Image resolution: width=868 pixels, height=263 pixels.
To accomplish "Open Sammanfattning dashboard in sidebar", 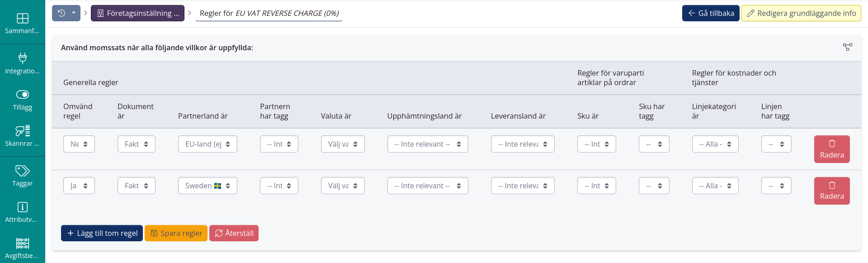I will click(x=22, y=24).
